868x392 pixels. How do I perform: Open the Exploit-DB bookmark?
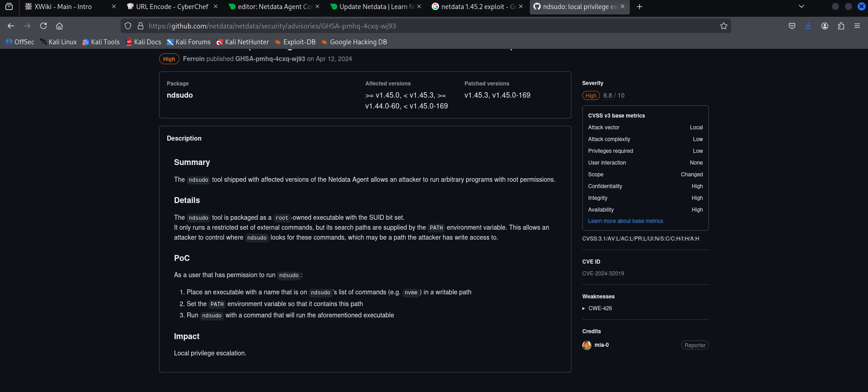tap(295, 42)
